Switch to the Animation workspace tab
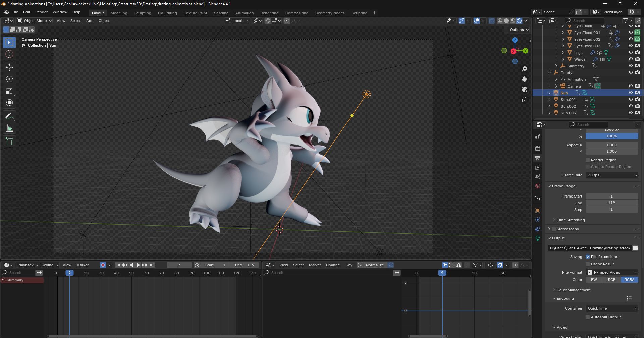The height and width of the screenshot is (338, 644). [x=244, y=13]
